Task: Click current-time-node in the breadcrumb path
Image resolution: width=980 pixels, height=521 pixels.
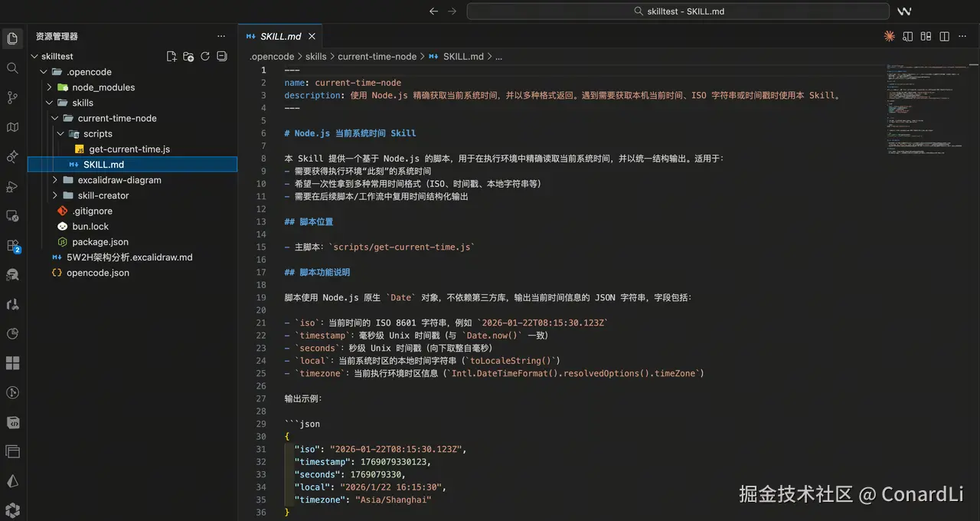Action: 377,57
